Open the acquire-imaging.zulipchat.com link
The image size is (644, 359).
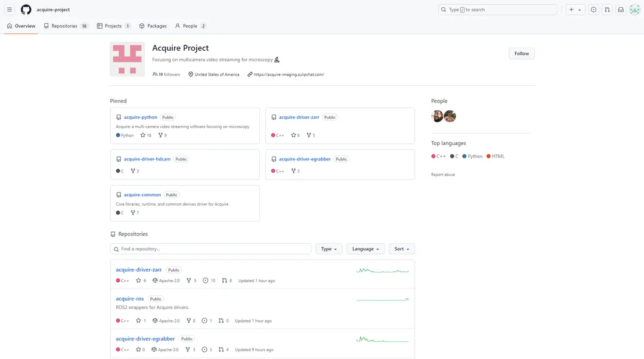289,75
